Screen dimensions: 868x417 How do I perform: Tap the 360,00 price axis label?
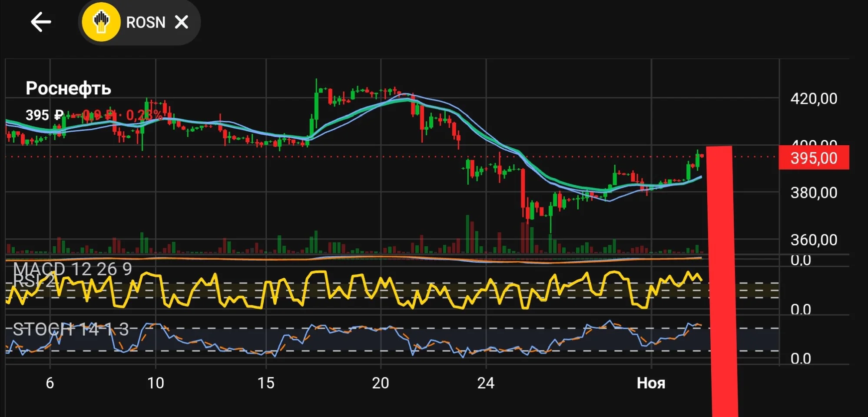point(814,240)
